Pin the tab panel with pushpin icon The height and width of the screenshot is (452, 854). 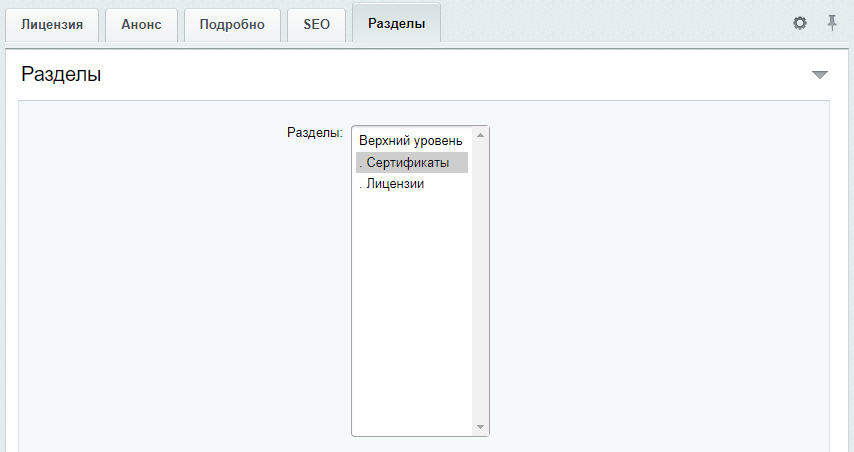tap(832, 23)
